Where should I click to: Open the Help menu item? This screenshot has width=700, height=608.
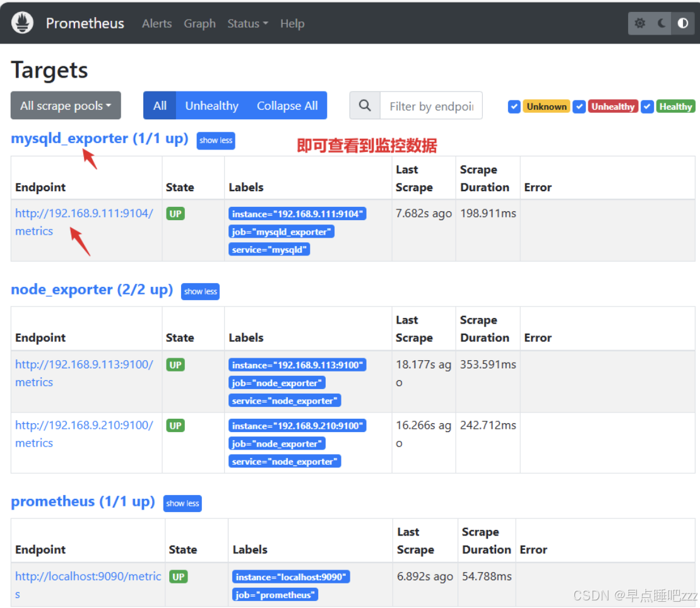292,23
